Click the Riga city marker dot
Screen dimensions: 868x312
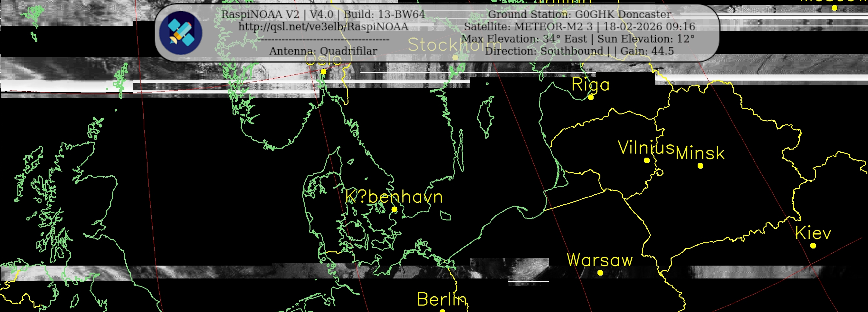click(591, 97)
